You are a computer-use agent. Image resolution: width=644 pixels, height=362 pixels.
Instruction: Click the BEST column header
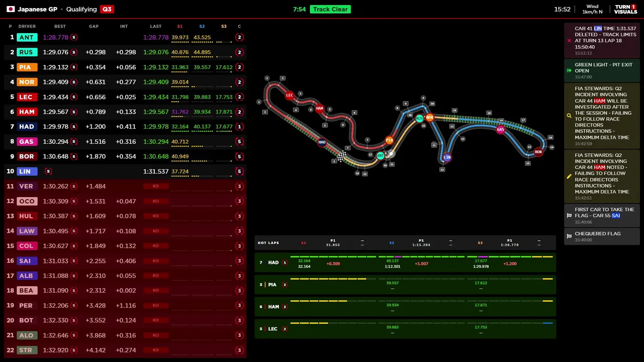point(60,26)
